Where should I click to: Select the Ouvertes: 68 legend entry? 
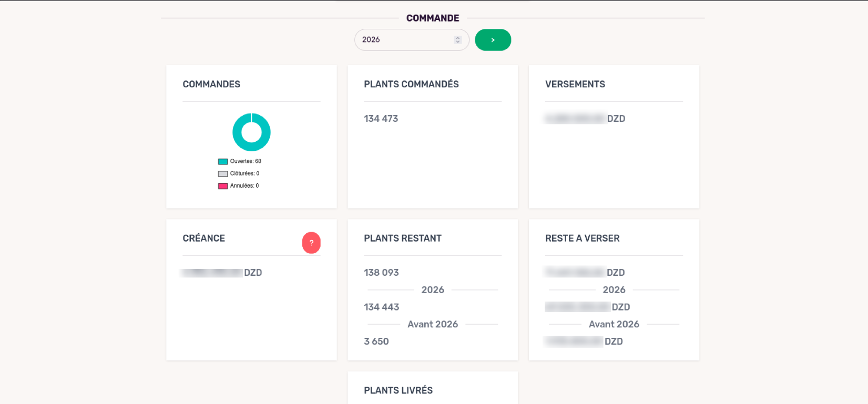239,161
